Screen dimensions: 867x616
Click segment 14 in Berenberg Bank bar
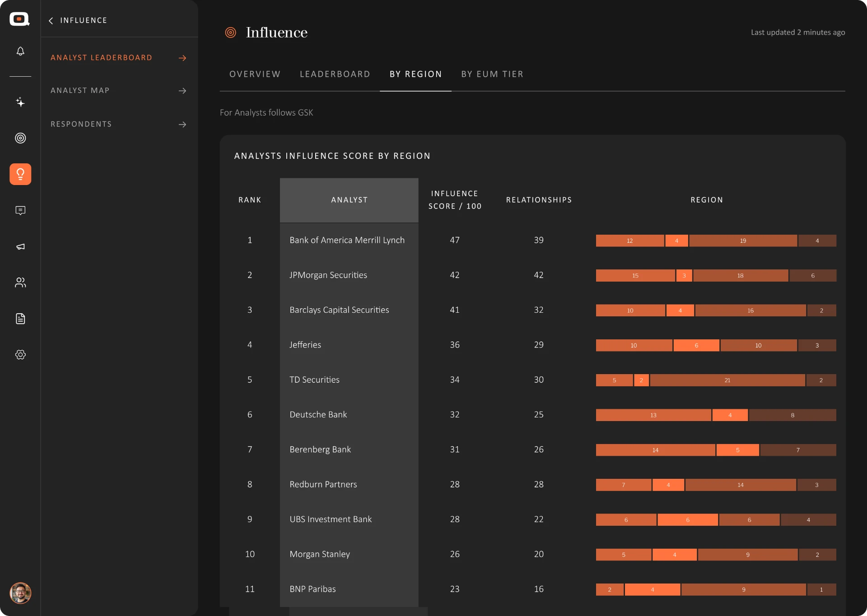click(x=655, y=450)
